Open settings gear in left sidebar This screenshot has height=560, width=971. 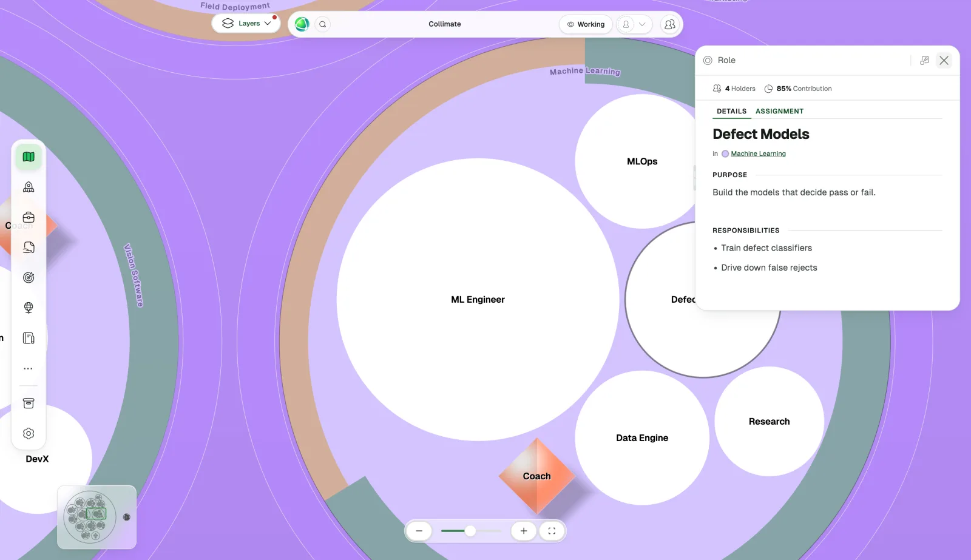(29, 434)
